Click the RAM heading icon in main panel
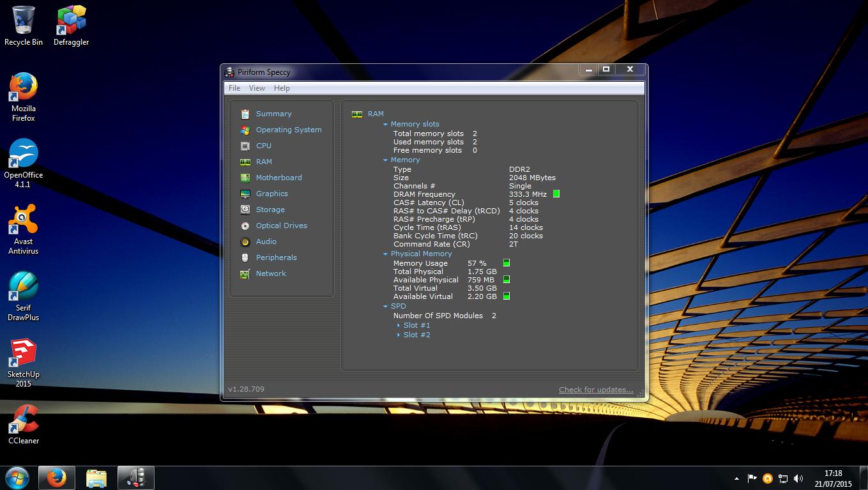The width and height of the screenshot is (868, 490). pos(357,114)
